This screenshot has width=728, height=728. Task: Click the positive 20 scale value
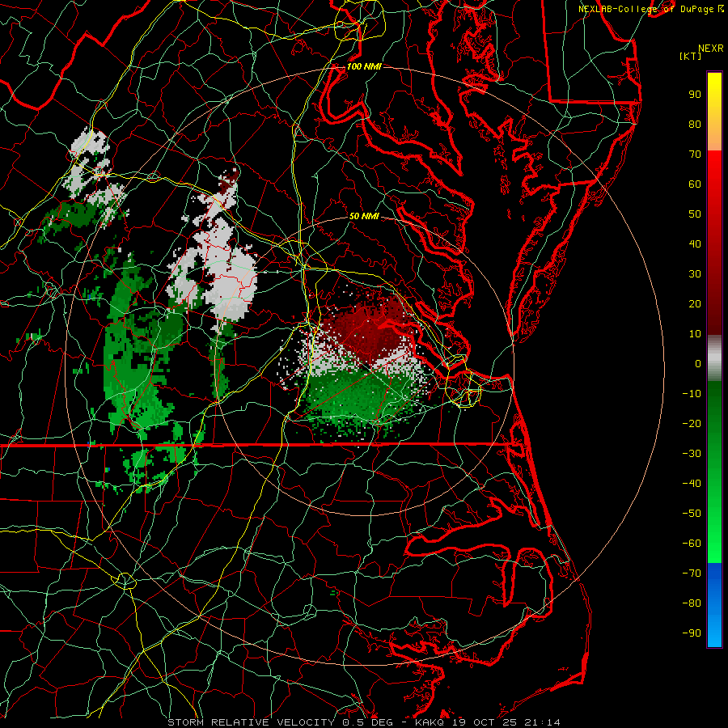695,303
